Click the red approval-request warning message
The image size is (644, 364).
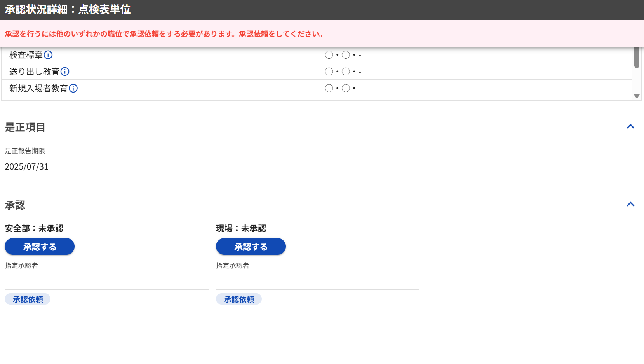164,34
